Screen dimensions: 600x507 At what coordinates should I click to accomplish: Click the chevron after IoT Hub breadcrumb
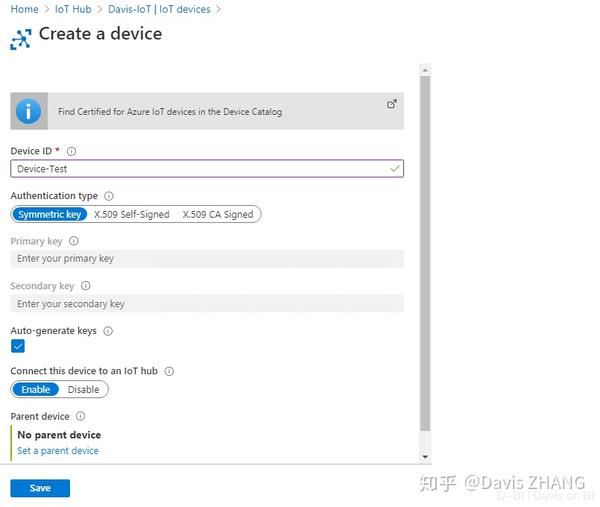(x=100, y=9)
